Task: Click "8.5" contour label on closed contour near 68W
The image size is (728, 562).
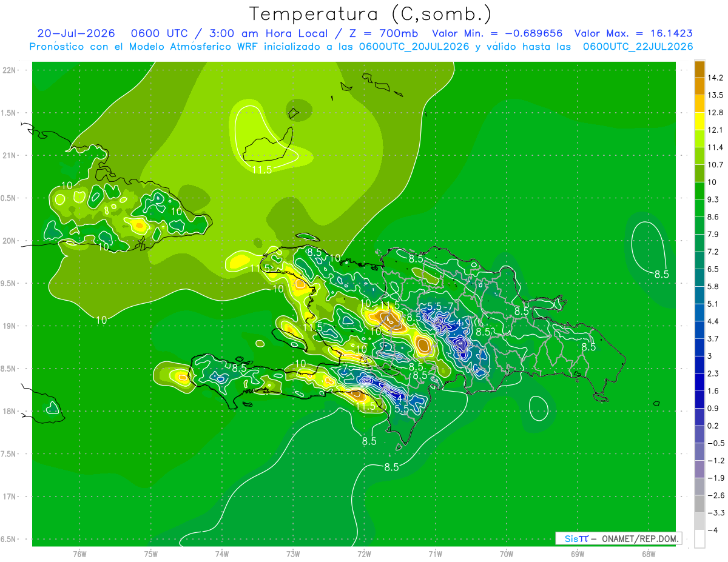Action: pos(661,274)
